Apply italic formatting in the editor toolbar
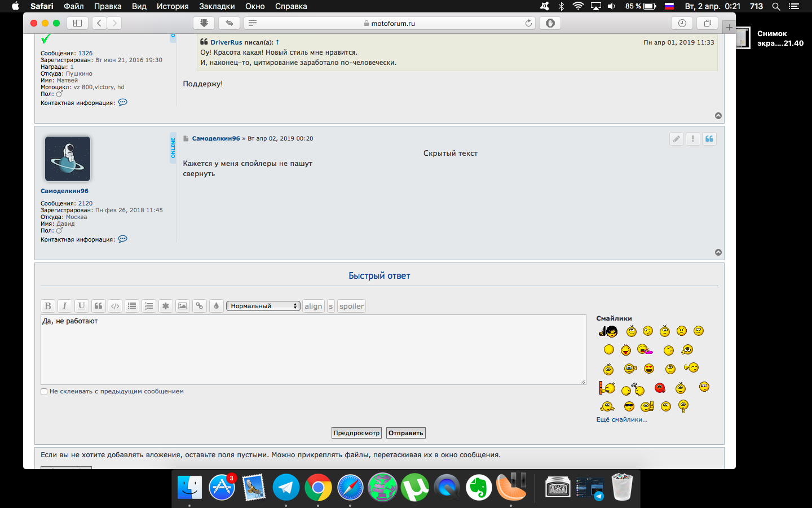The height and width of the screenshot is (508, 812). point(64,306)
